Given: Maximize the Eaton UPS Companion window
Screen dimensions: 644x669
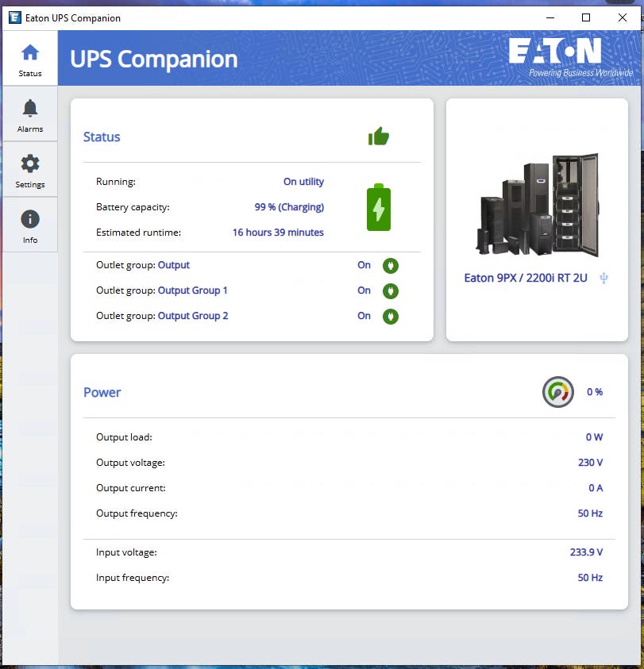Looking at the screenshot, I should (586, 17).
